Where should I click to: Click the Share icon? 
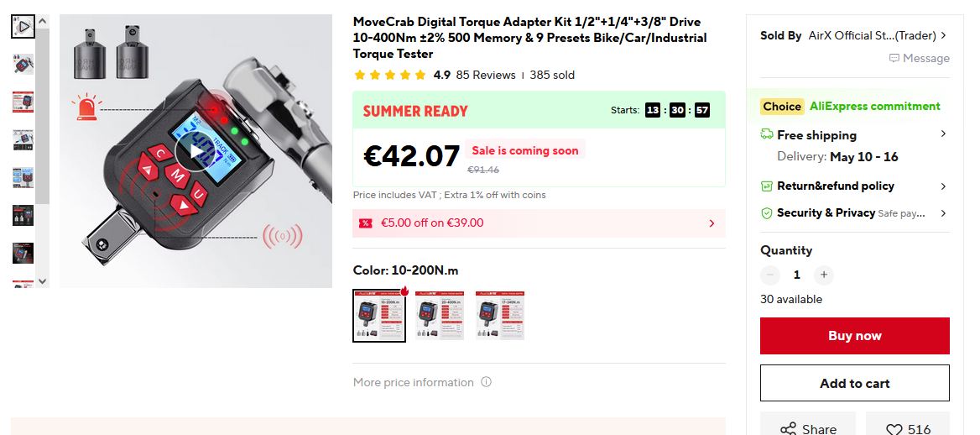click(x=788, y=429)
